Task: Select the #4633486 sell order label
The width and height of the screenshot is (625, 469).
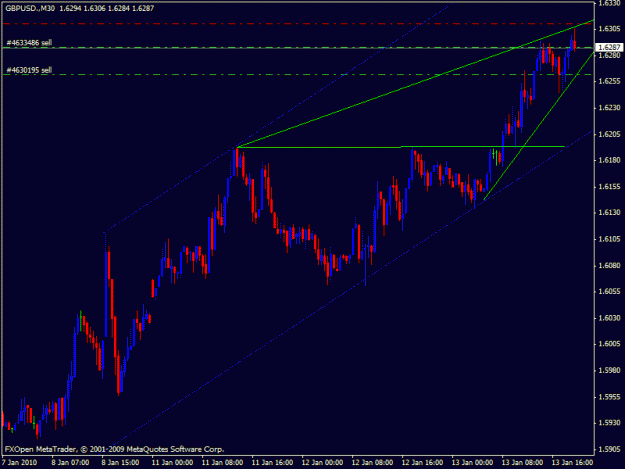Action: (29, 43)
